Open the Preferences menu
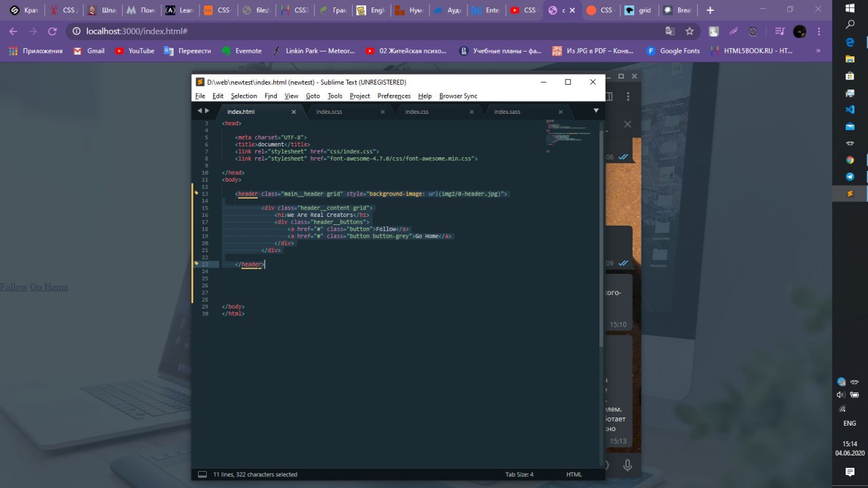This screenshot has width=868, height=488. tap(394, 96)
